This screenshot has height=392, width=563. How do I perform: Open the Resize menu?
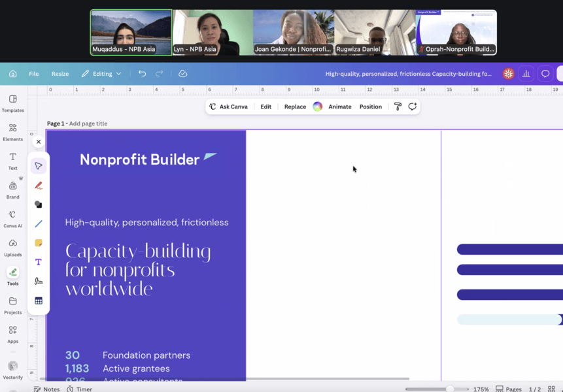coord(60,74)
